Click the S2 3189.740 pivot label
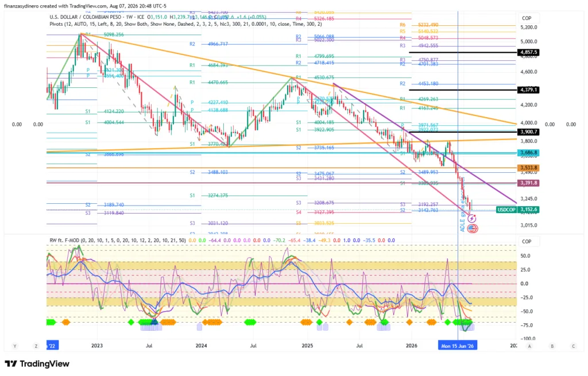 click(x=105, y=205)
